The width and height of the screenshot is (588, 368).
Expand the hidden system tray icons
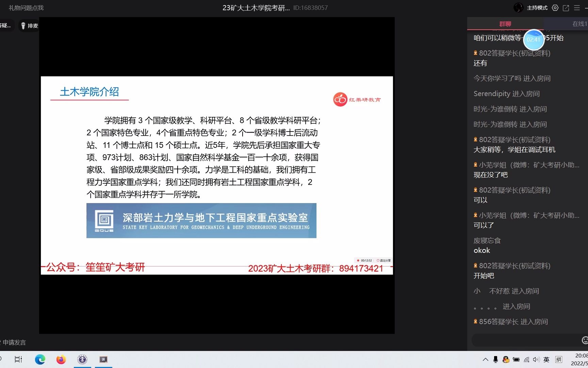pos(486,359)
